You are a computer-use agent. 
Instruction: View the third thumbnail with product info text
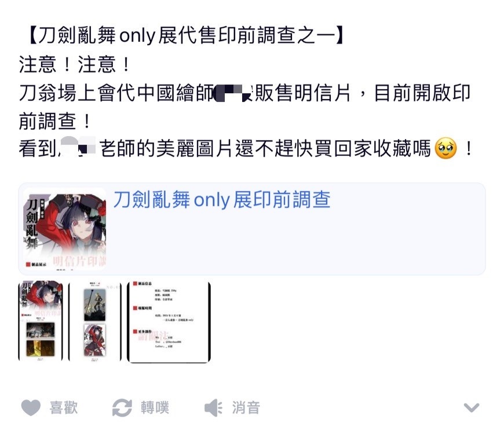[169, 322]
